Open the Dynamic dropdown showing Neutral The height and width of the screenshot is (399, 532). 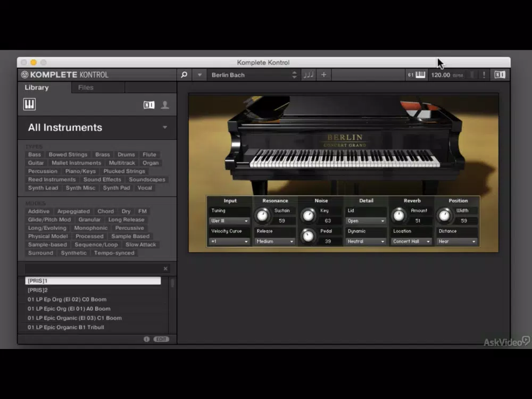pyautogui.click(x=366, y=242)
